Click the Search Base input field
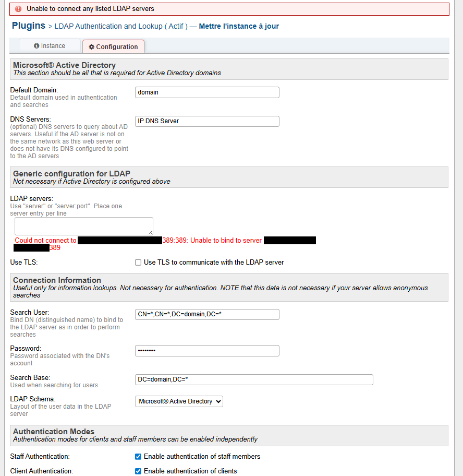 tap(254, 379)
